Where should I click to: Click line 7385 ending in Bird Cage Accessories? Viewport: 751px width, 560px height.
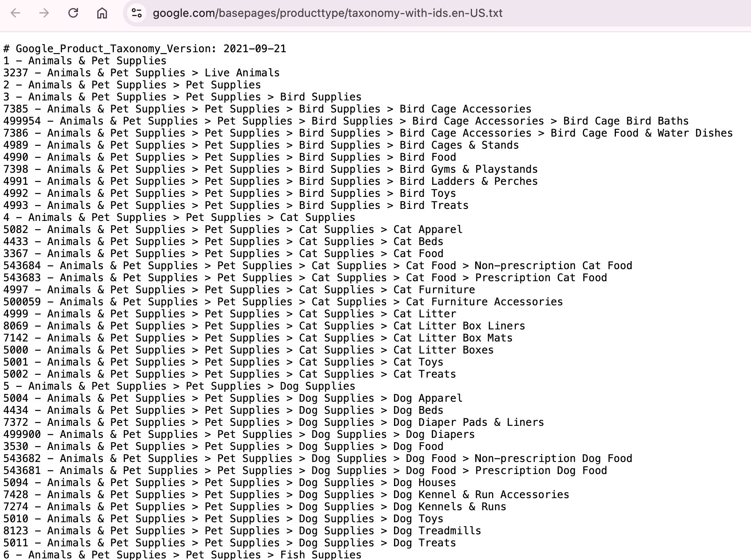(267, 109)
